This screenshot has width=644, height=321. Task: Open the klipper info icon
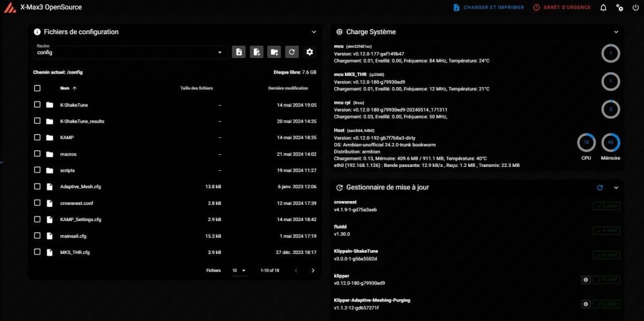click(x=585, y=280)
